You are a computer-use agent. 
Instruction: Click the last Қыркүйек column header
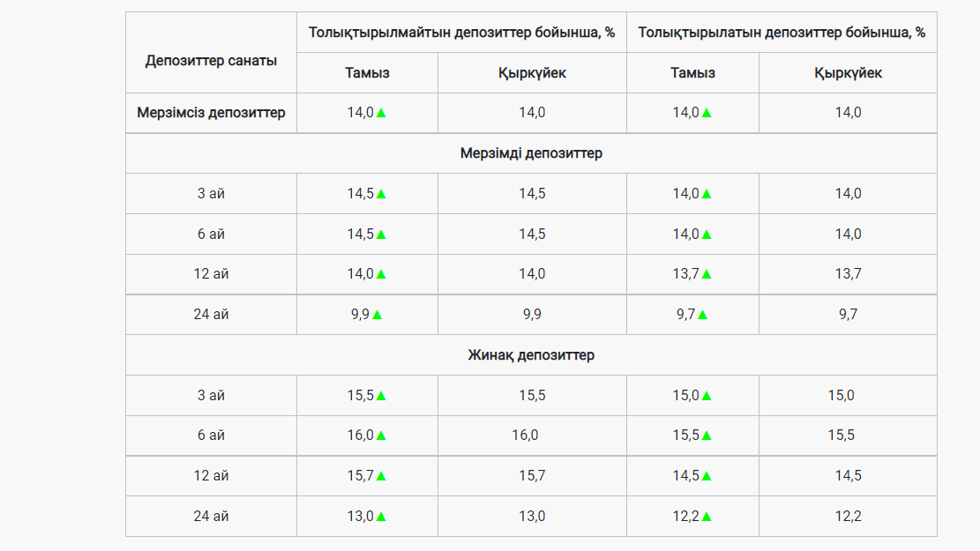[x=848, y=73]
